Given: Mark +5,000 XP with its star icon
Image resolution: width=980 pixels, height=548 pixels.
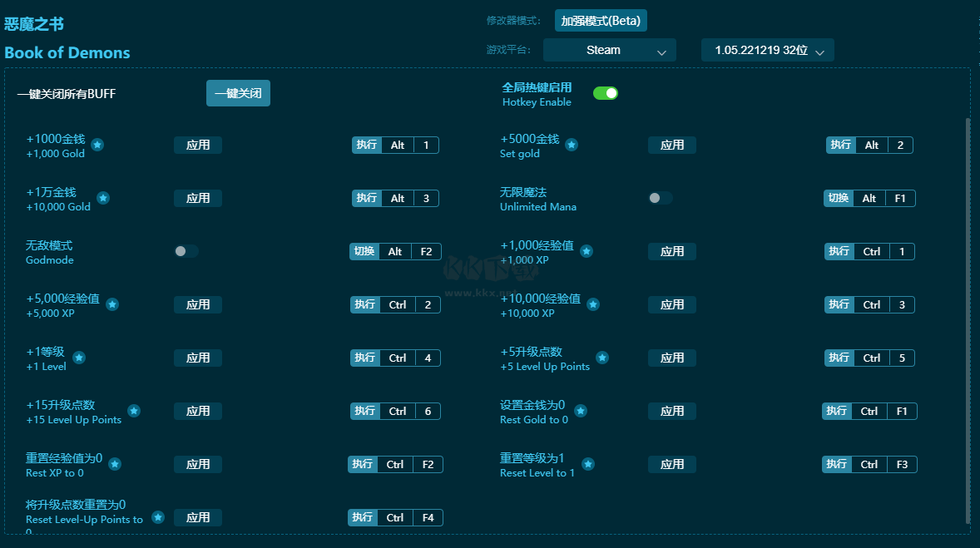Looking at the screenshot, I should click(112, 304).
